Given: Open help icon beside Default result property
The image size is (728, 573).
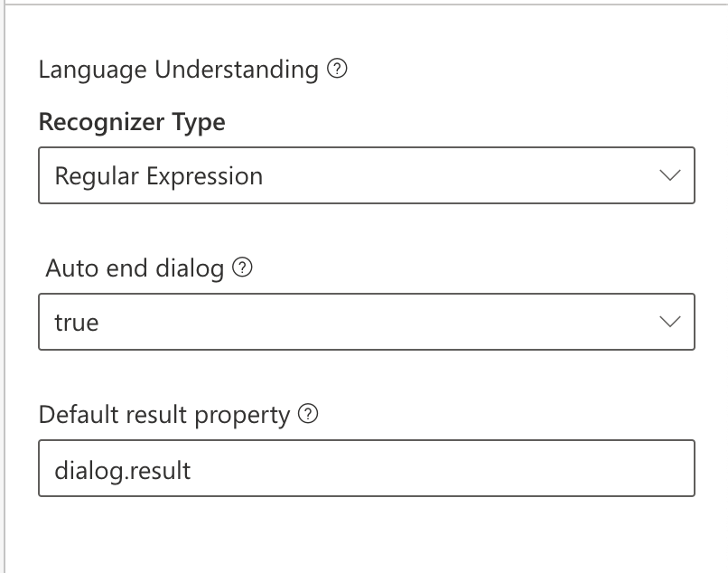Looking at the screenshot, I should [309, 415].
